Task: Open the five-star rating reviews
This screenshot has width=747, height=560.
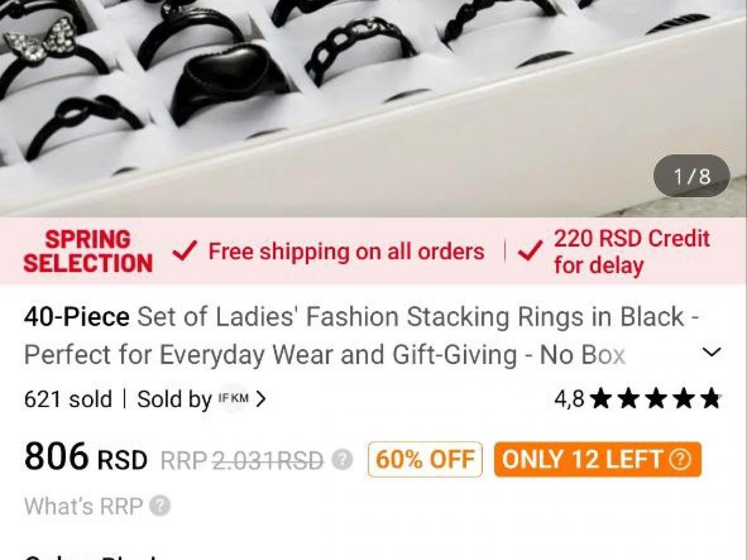Action: (x=656, y=399)
